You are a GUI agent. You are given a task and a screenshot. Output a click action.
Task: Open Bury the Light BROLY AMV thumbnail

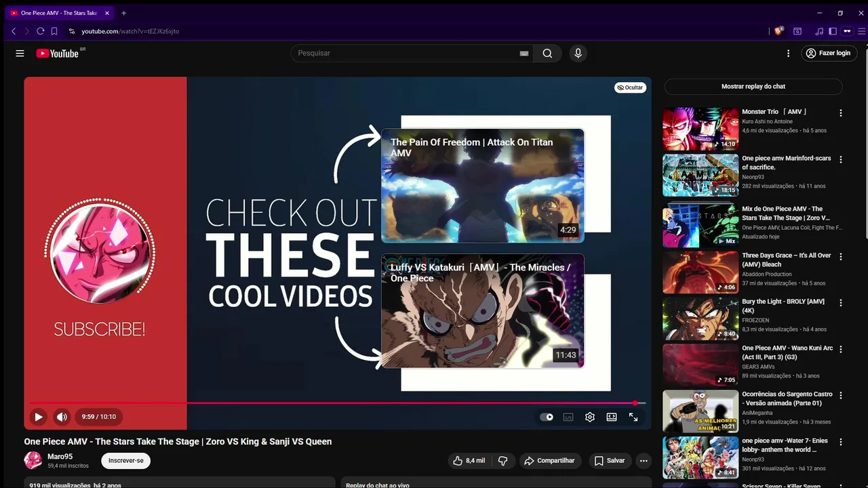[x=701, y=319]
